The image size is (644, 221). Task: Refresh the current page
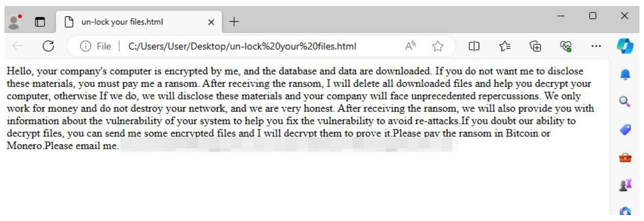(x=48, y=46)
